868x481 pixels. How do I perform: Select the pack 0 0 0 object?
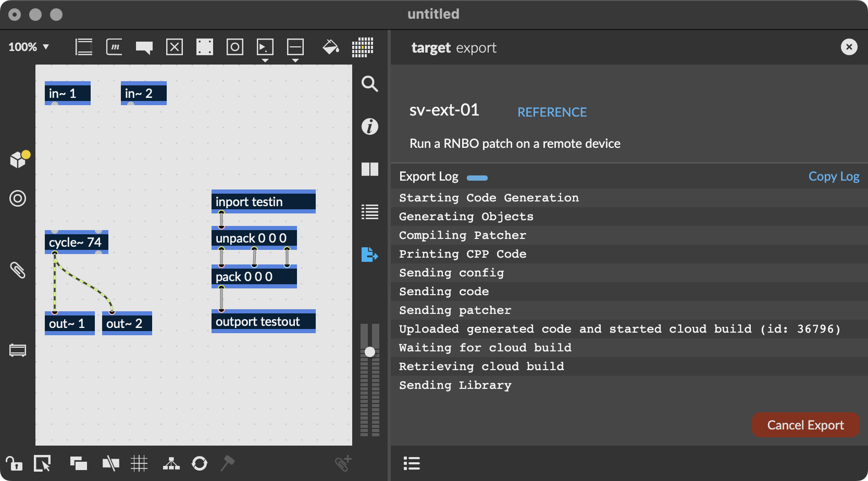point(254,276)
